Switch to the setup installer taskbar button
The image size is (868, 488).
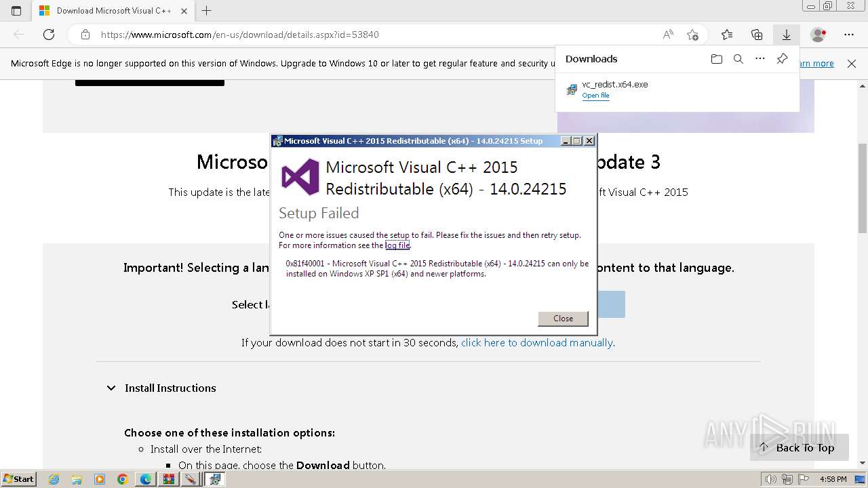pos(215,479)
